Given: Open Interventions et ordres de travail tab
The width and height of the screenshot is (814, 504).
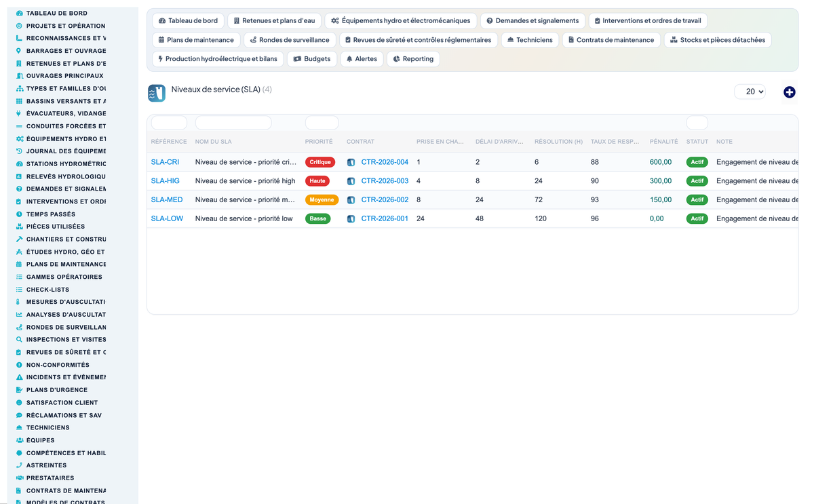Looking at the screenshot, I should [x=648, y=21].
